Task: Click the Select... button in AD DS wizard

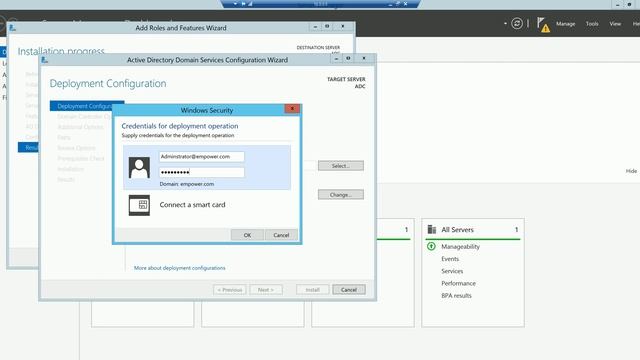Action: (x=341, y=166)
